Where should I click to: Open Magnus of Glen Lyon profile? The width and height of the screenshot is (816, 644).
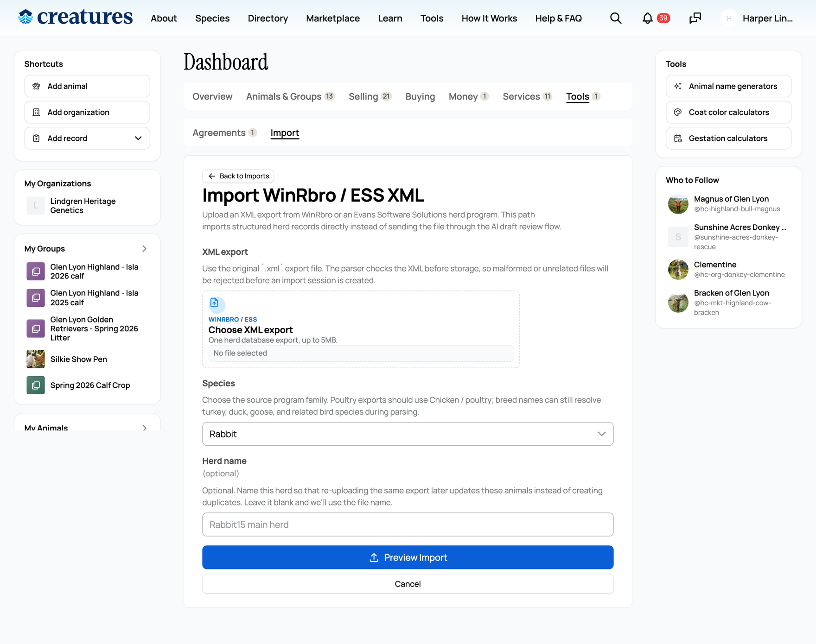click(x=731, y=199)
